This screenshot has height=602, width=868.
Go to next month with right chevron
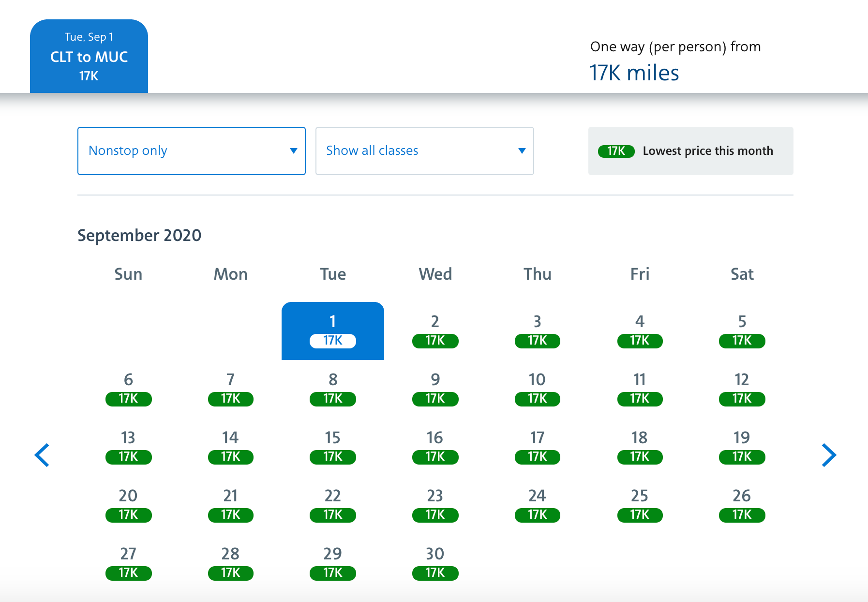(828, 455)
